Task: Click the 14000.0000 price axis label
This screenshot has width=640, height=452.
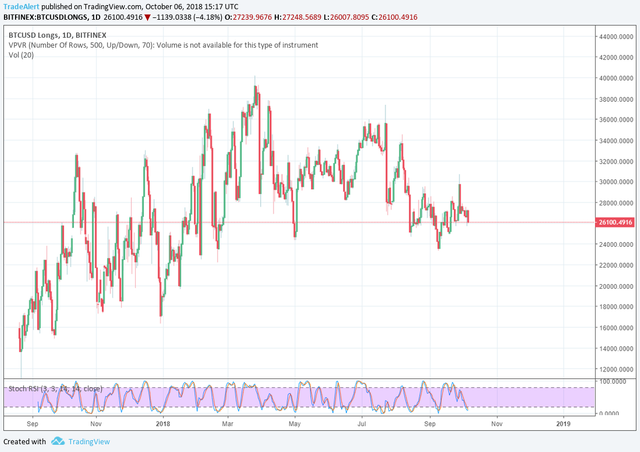Action: (x=616, y=348)
